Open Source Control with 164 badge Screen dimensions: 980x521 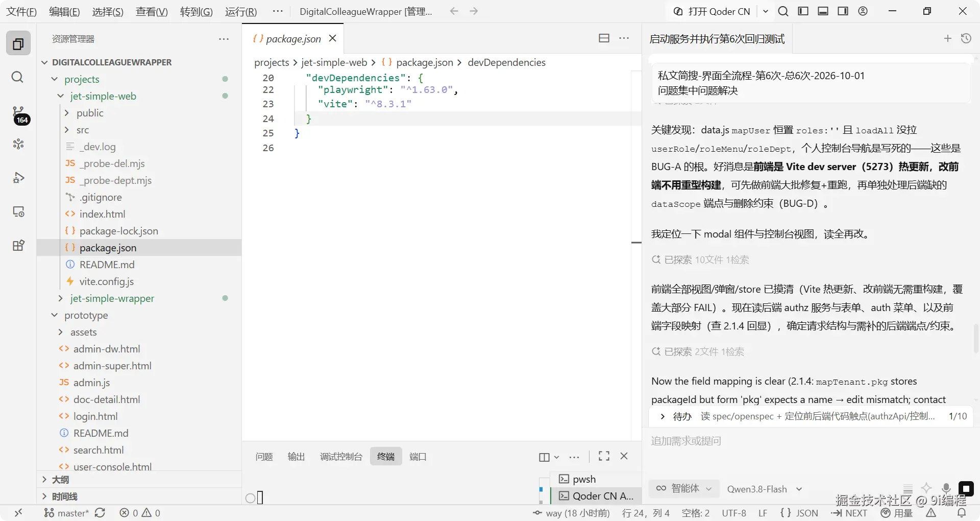tap(19, 114)
